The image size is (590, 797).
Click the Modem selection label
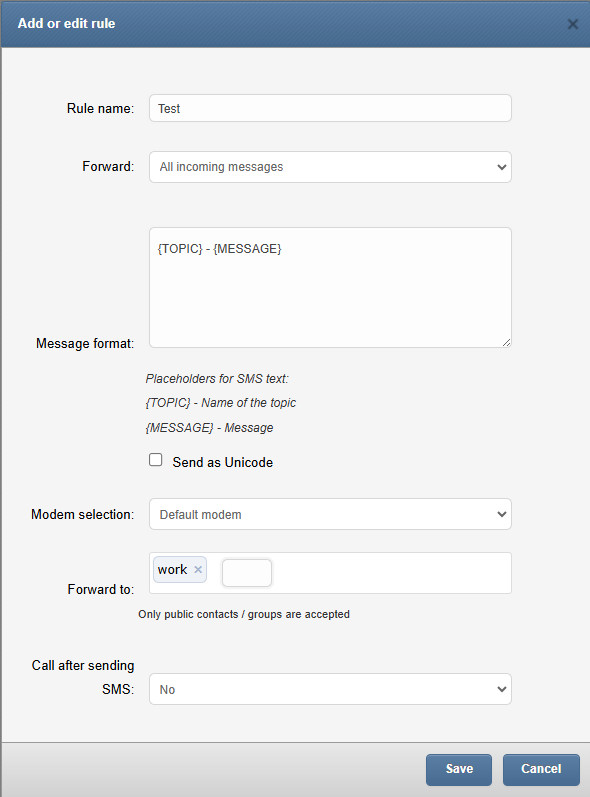click(82, 514)
